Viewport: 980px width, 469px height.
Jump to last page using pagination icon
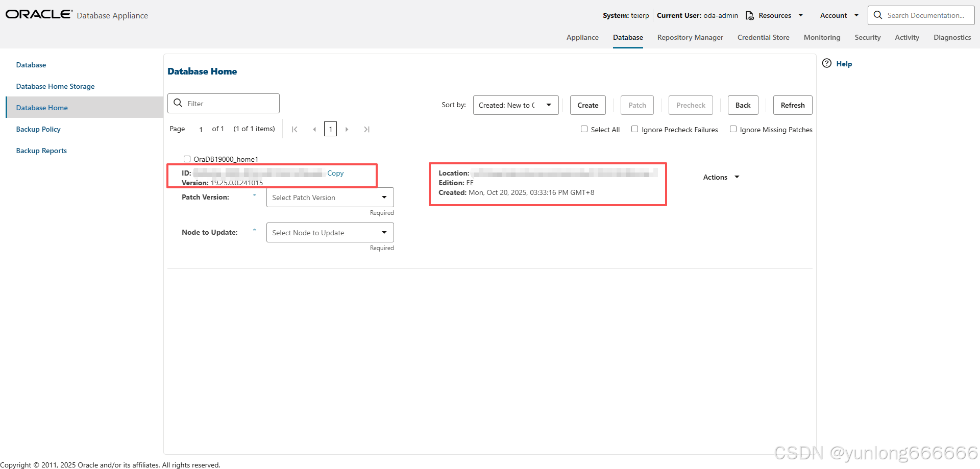(366, 129)
